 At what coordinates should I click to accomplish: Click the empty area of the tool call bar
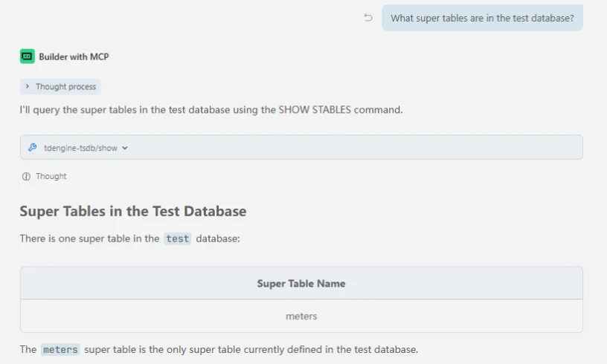[x=357, y=148]
